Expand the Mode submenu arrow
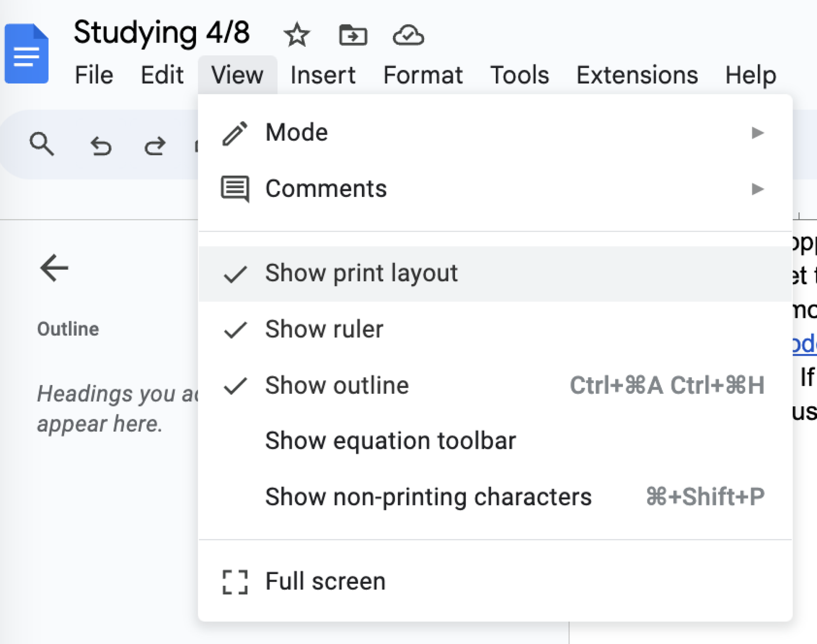Screen dimensions: 817x644 (x=758, y=133)
